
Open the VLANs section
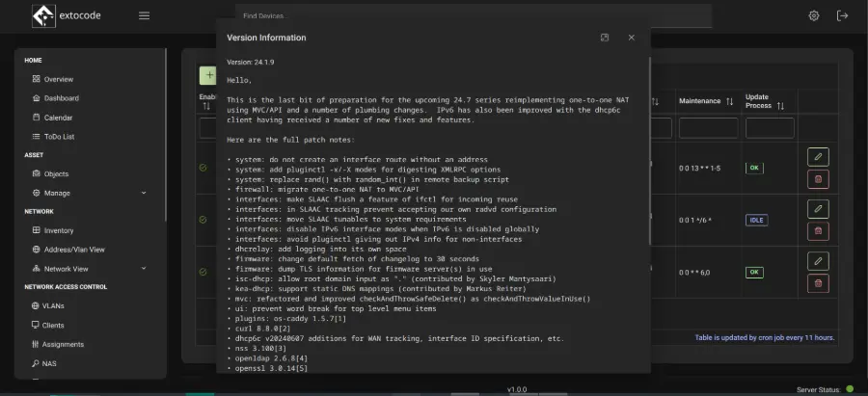tap(53, 305)
